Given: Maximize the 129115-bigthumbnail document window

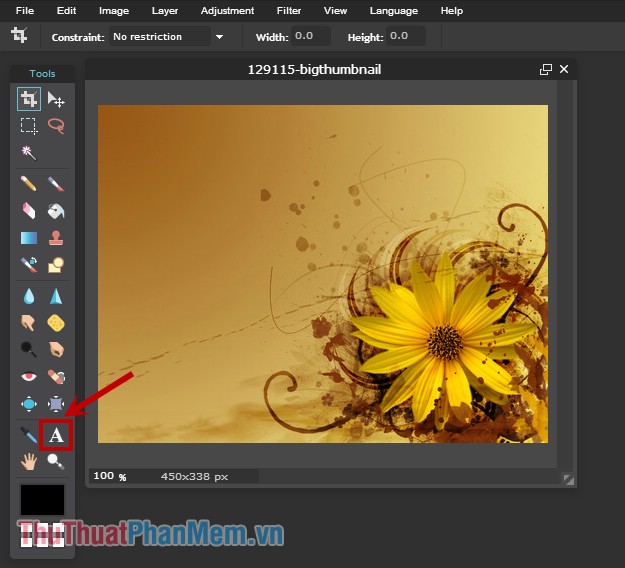Looking at the screenshot, I should tap(546, 69).
